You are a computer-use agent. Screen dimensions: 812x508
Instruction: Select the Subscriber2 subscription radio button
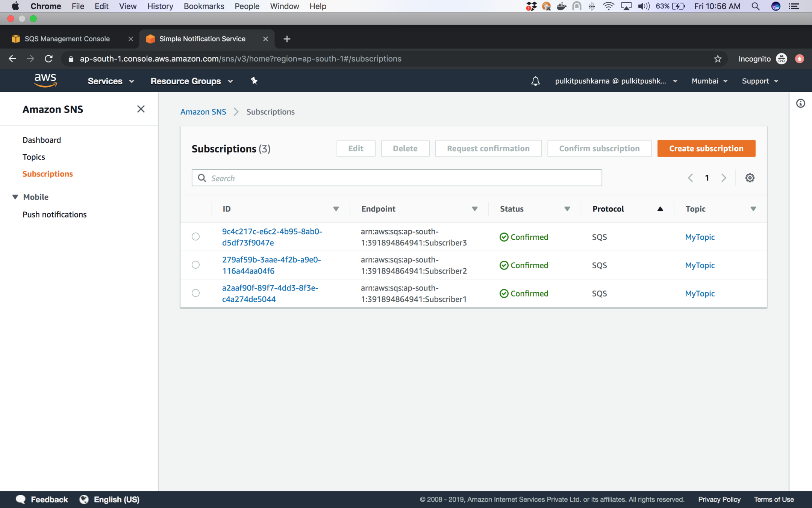[x=195, y=265]
